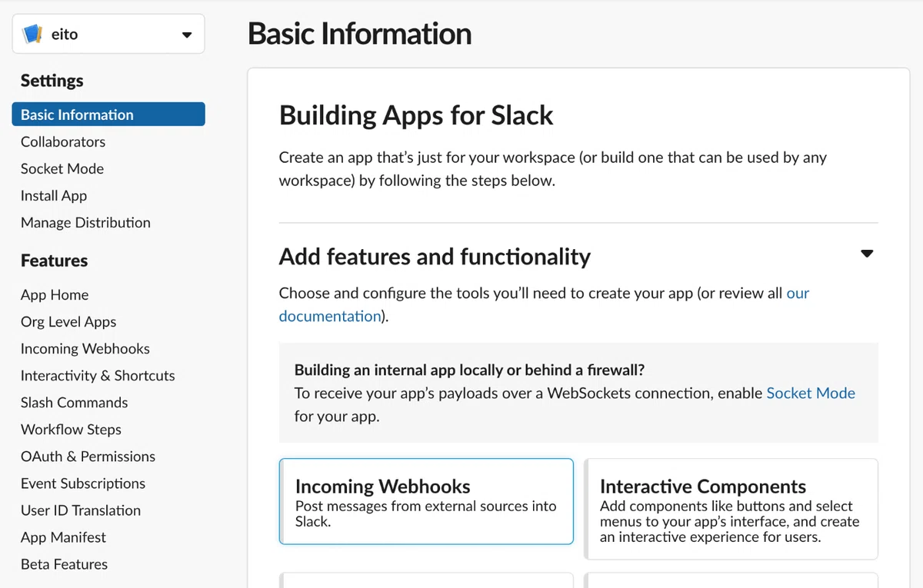Open Workflow Steps page
923x588 pixels.
[x=71, y=429]
